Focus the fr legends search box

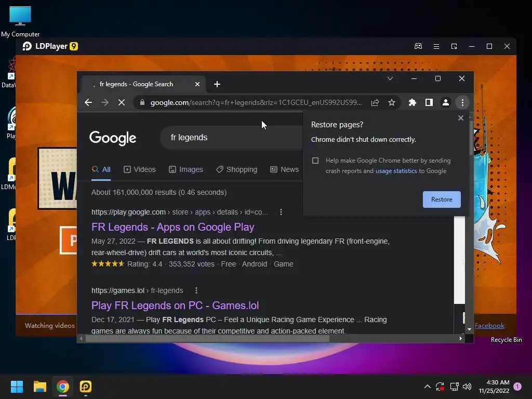pyautogui.click(x=231, y=137)
